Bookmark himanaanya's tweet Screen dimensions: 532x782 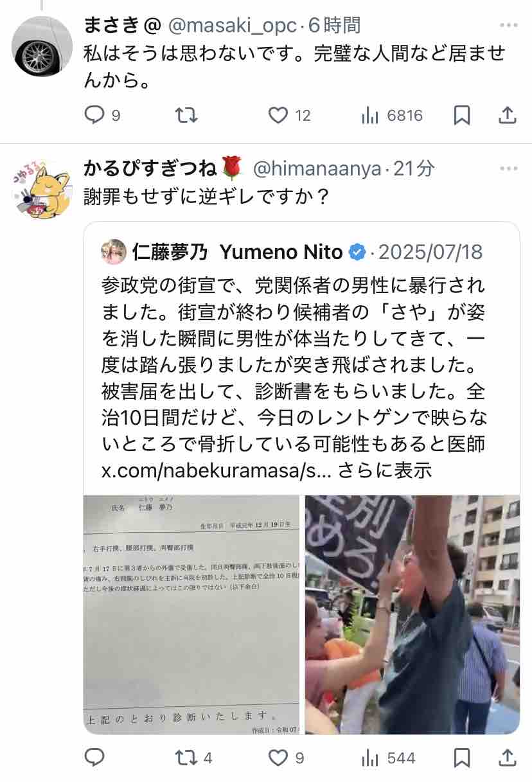click(462, 758)
